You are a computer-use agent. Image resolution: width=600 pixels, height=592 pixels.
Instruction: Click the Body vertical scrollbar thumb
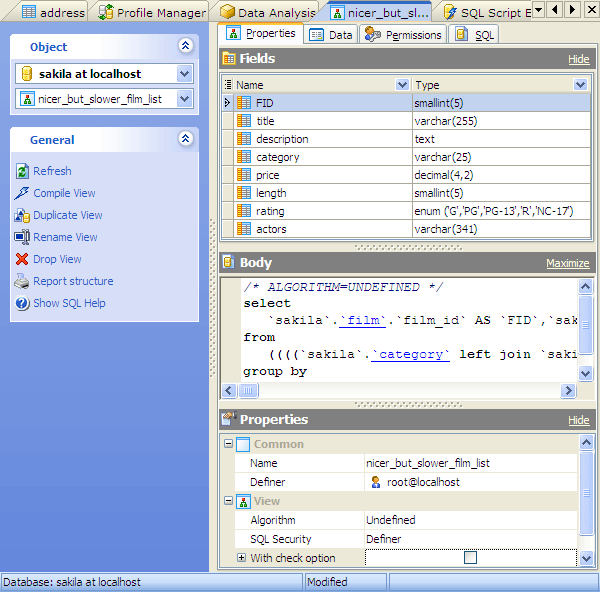click(585, 325)
